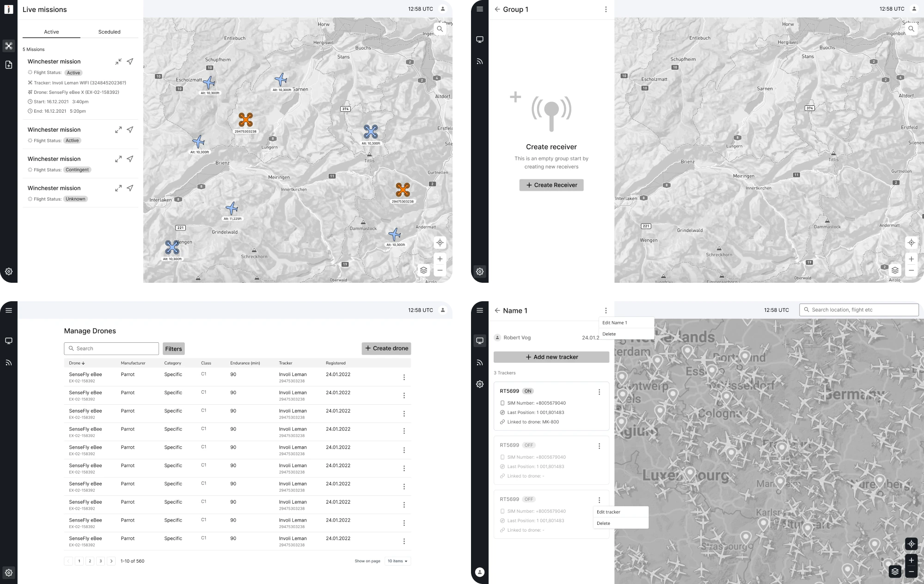This screenshot has height=584, width=924.
Task: Open items per page dropdown
Action: [398, 561]
